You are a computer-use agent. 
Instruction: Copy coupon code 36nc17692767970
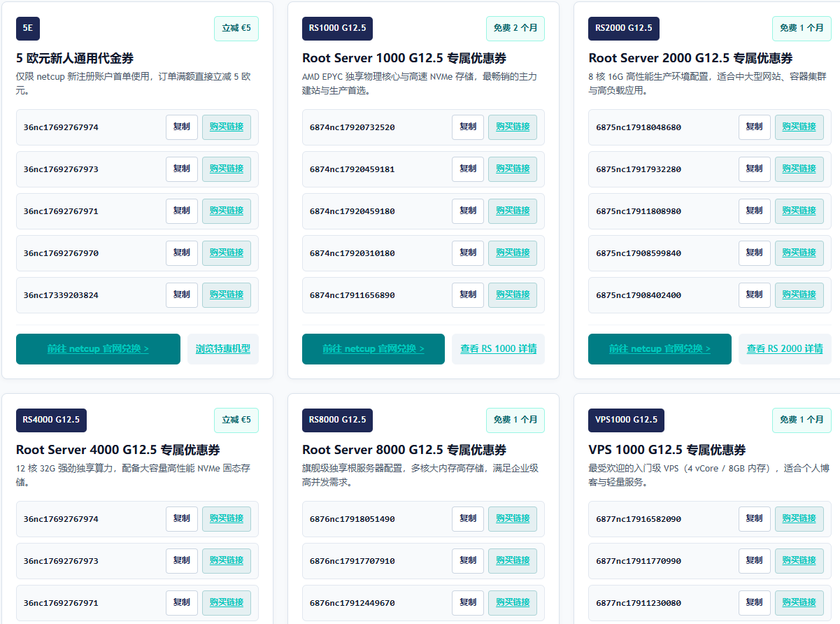pyautogui.click(x=182, y=253)
